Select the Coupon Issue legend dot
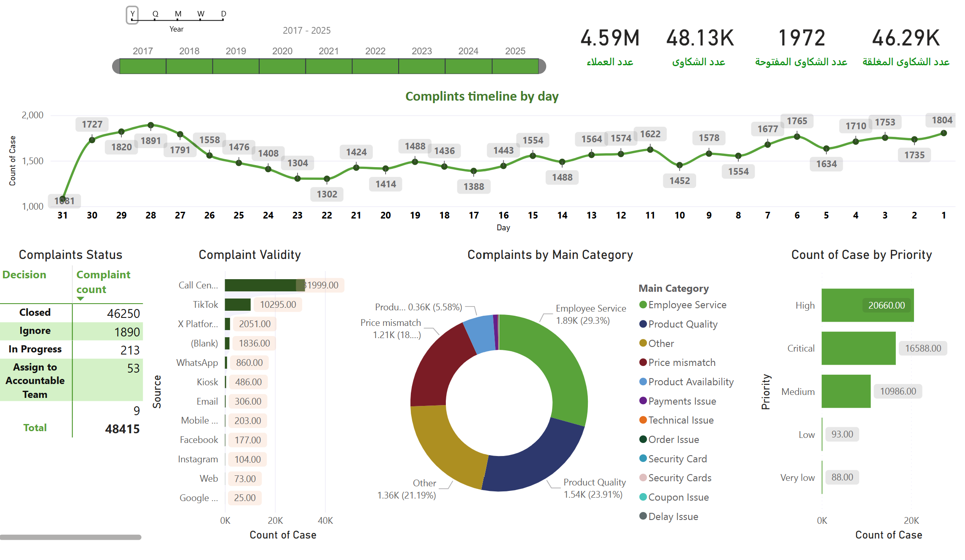The image size is (965, 560). tap(643, 497)
